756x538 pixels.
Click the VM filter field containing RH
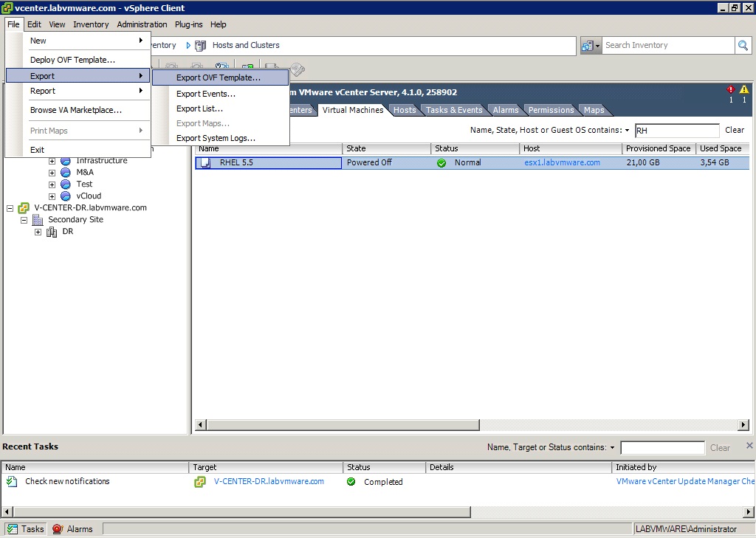pos(677,131)
